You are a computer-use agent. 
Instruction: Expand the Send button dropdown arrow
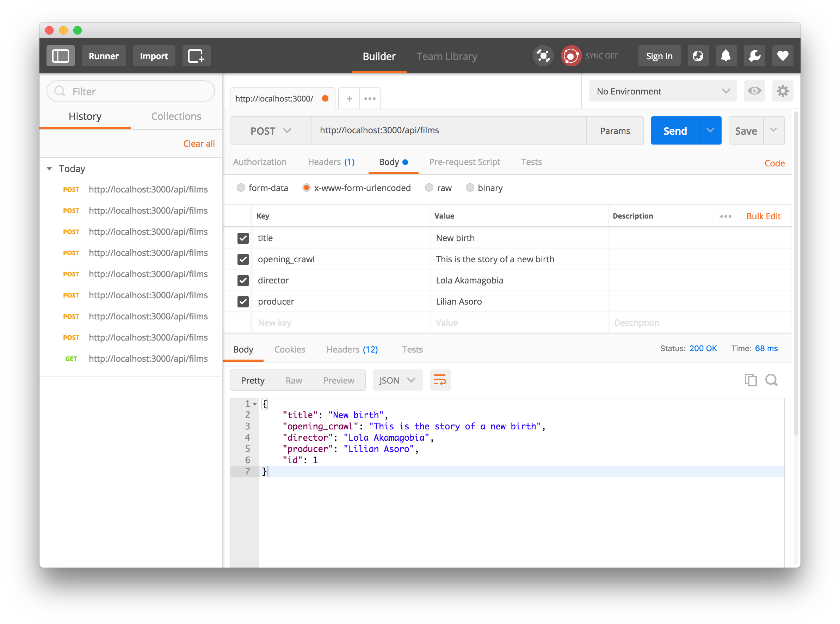point(712,130)
